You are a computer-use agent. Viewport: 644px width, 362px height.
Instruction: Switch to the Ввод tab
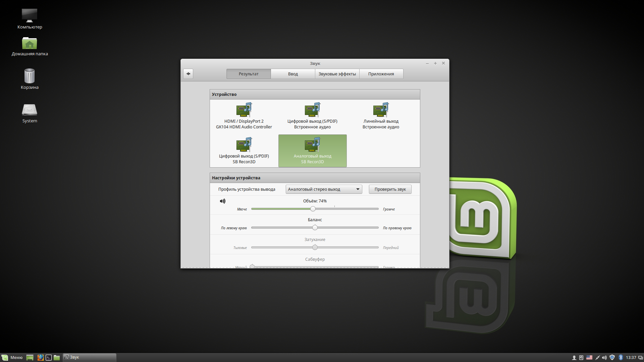click(x=293, y=74)
